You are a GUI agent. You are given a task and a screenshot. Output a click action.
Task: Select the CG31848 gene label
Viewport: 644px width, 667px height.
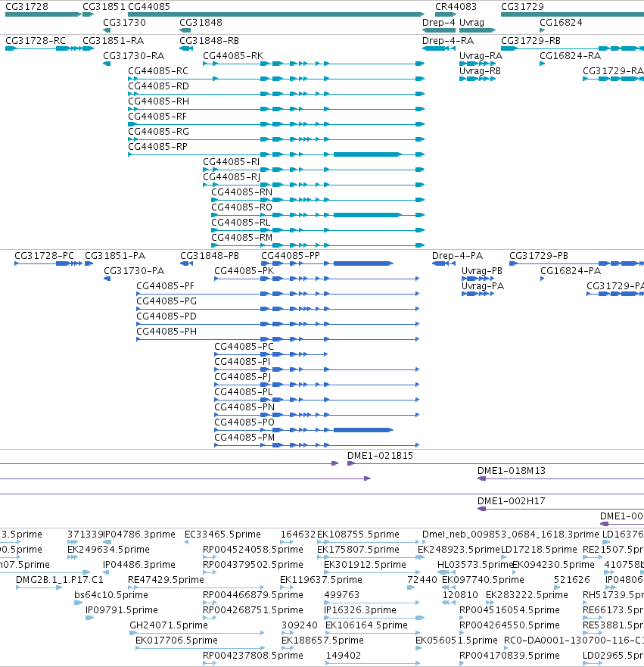[201, 22]
